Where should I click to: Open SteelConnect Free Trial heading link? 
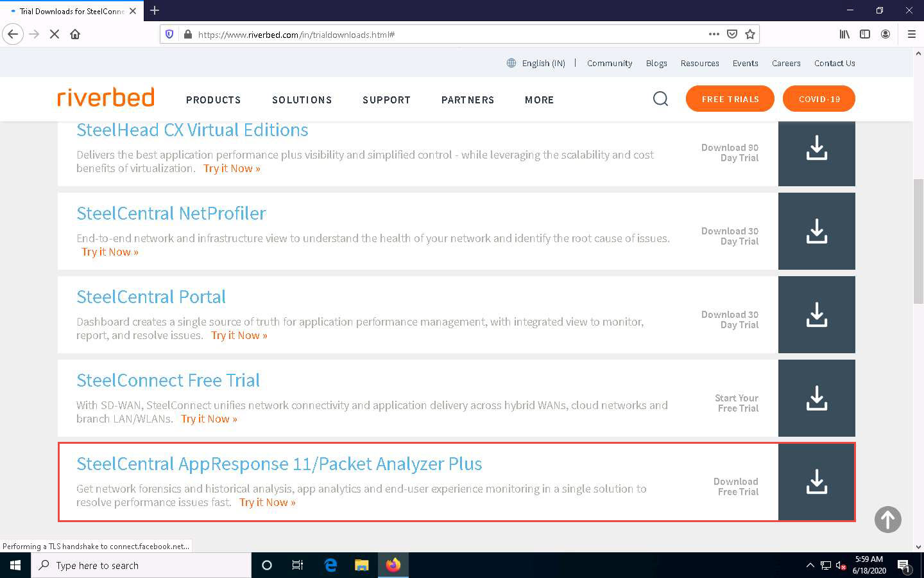[x=168, y=380]
